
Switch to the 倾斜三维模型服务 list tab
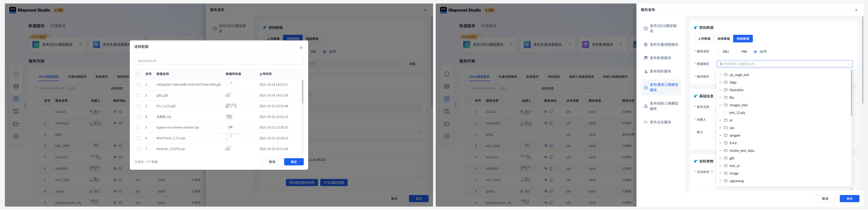[x=615, y=77]
